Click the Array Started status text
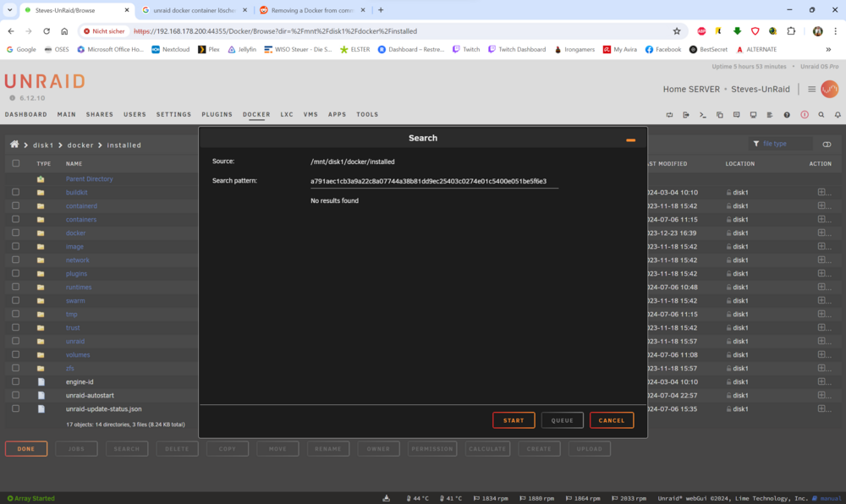846x504 pixels. point(35,498)
